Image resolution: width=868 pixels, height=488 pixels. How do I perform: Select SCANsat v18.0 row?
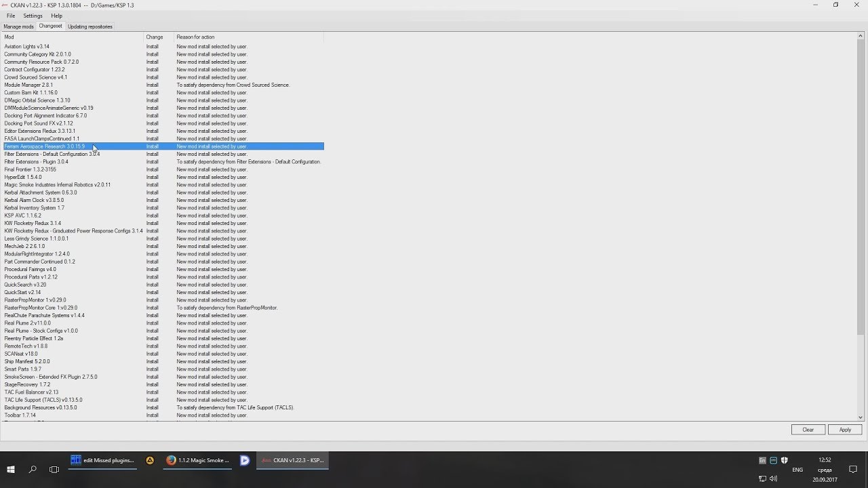click(x=163, y=354)
